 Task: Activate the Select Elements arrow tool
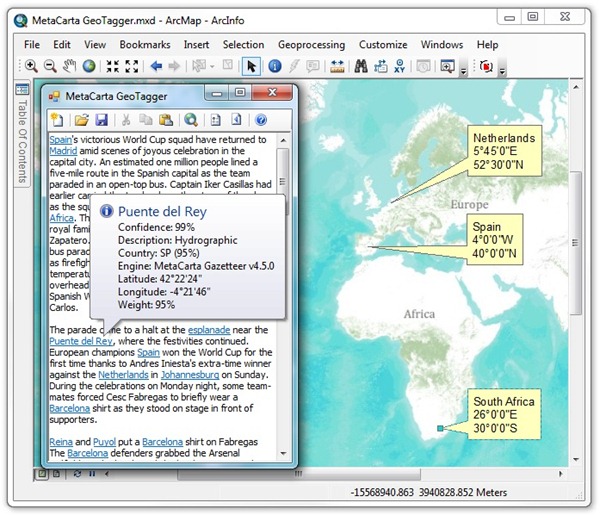tap(251, 67)
